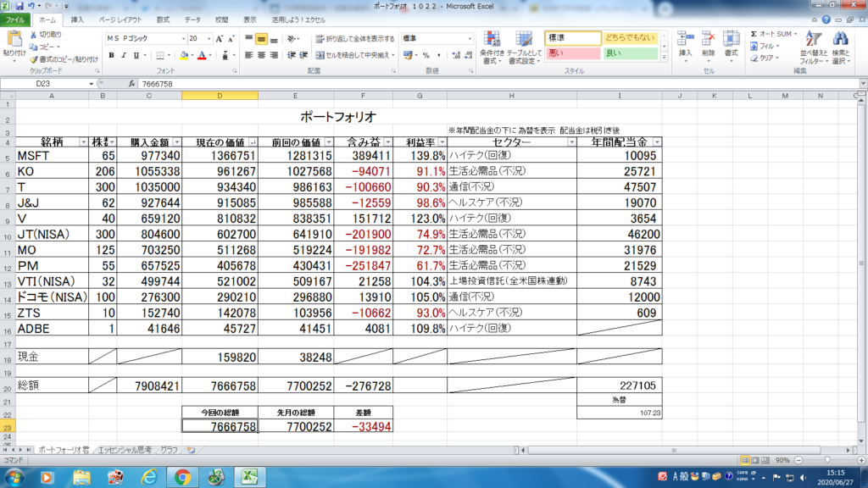868x488 pixels.
Task: Apply the red font color A
Action: pos(202,55)
